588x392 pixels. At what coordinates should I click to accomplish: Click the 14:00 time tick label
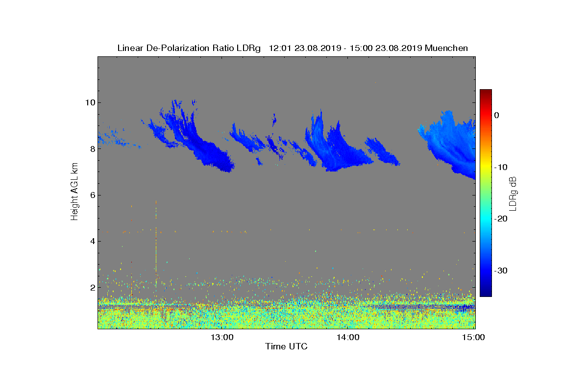coord(348,337)
